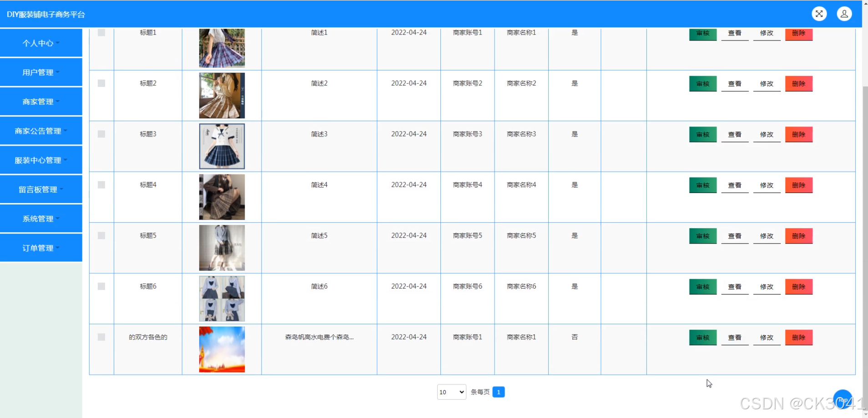Tick the checkbox for row 标题2
The image size is (868, 418).
(101, 83)
